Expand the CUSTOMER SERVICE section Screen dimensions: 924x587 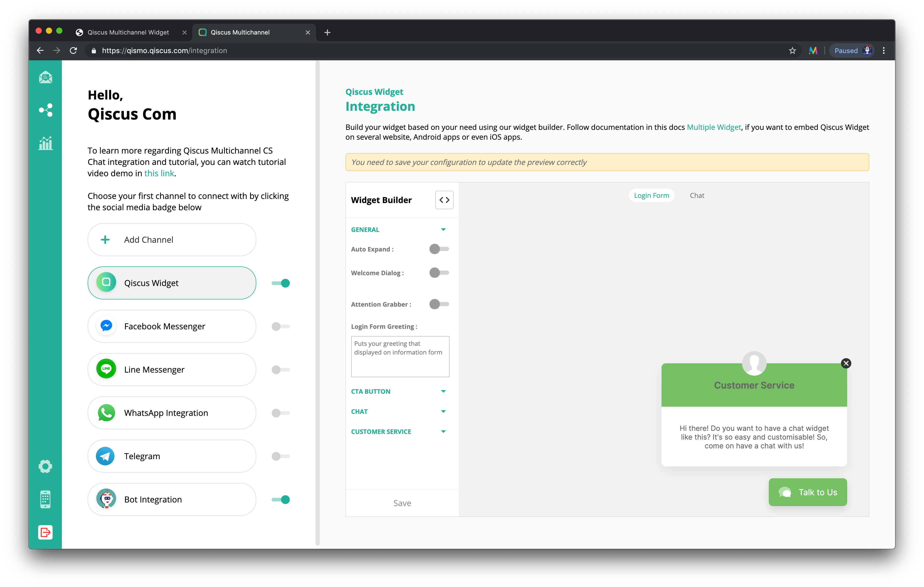pos(443,432)
